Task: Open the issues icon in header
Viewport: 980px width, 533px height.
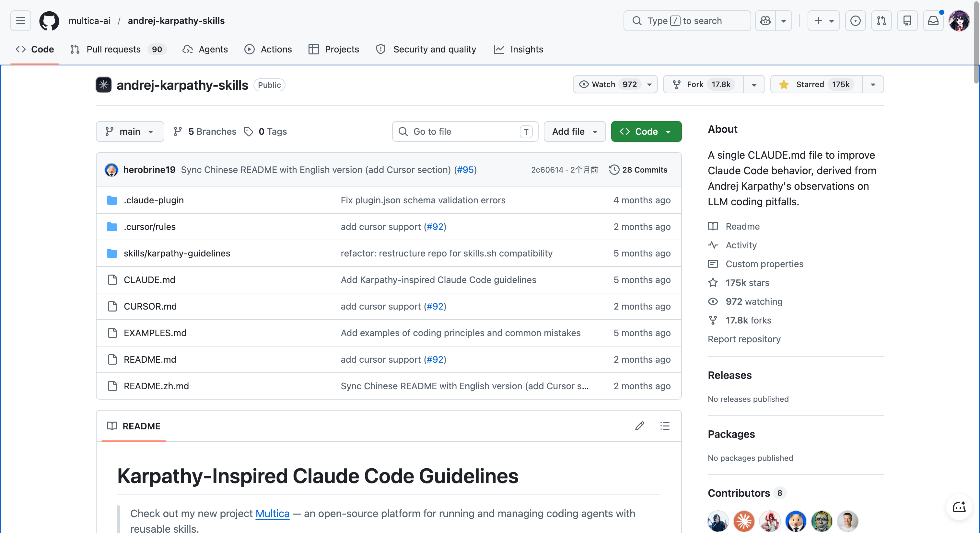Action: coord(855,20)
